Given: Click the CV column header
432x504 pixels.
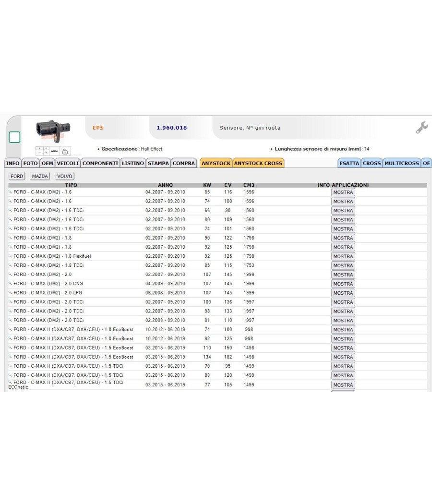Looking at the screenshot, I should [228, 185].
